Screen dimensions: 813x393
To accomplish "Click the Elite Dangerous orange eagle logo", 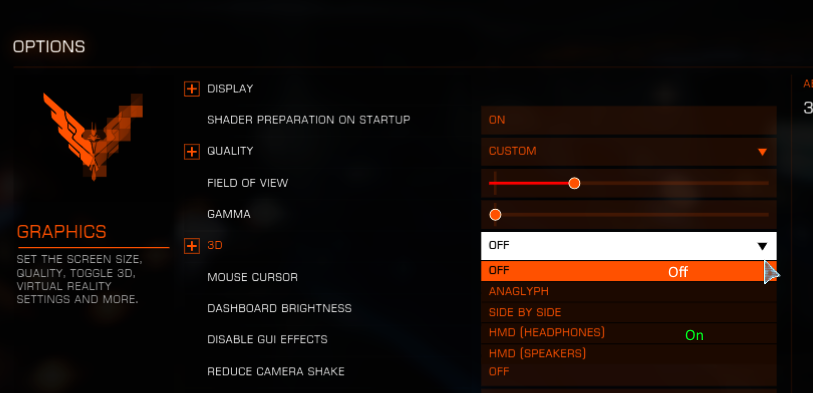I will pos(93,136).
